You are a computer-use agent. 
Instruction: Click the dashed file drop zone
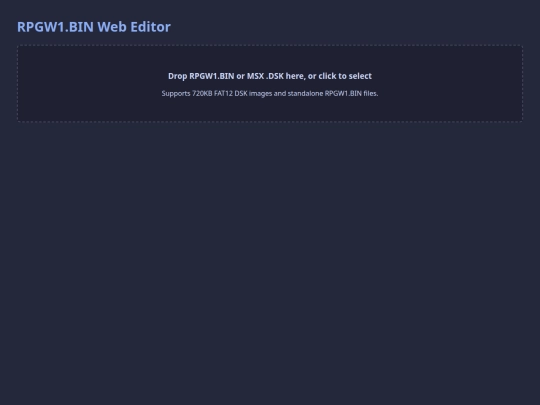point(270,83)
